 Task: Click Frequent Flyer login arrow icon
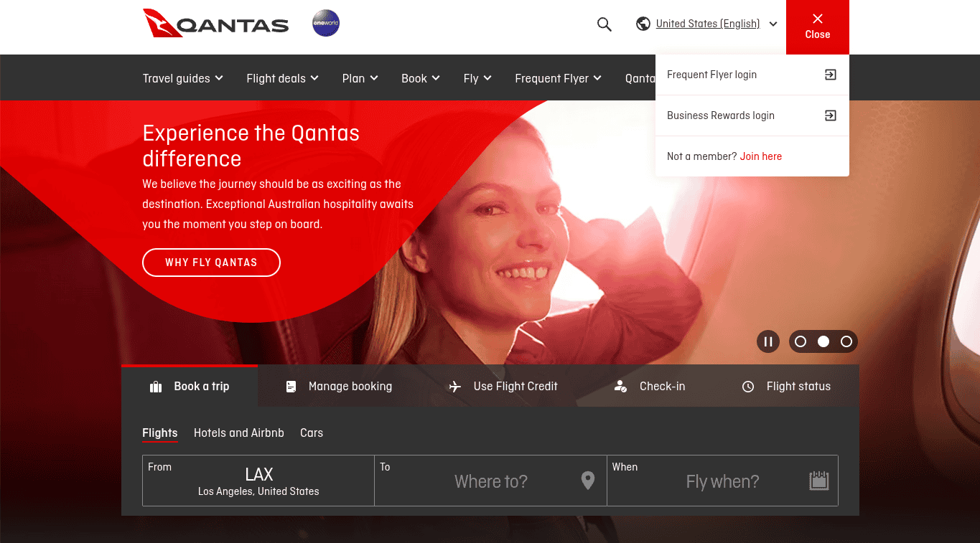tap(831, 75)
